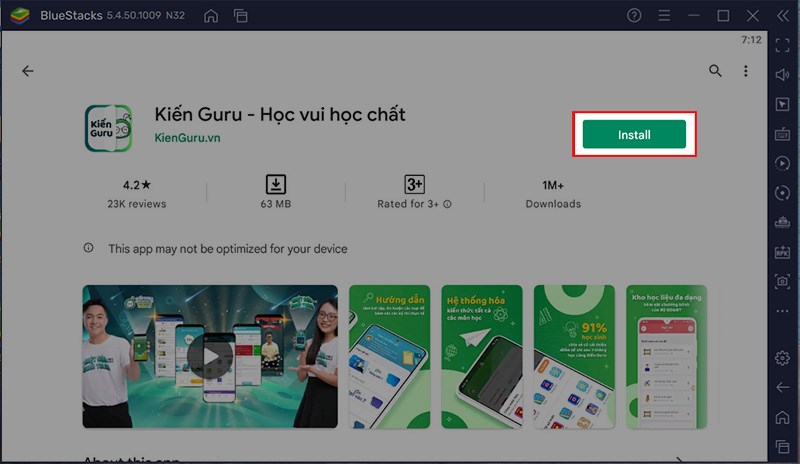800x464 pixels.
Task: Click the 3+ content rating badge
Action: 414,184
